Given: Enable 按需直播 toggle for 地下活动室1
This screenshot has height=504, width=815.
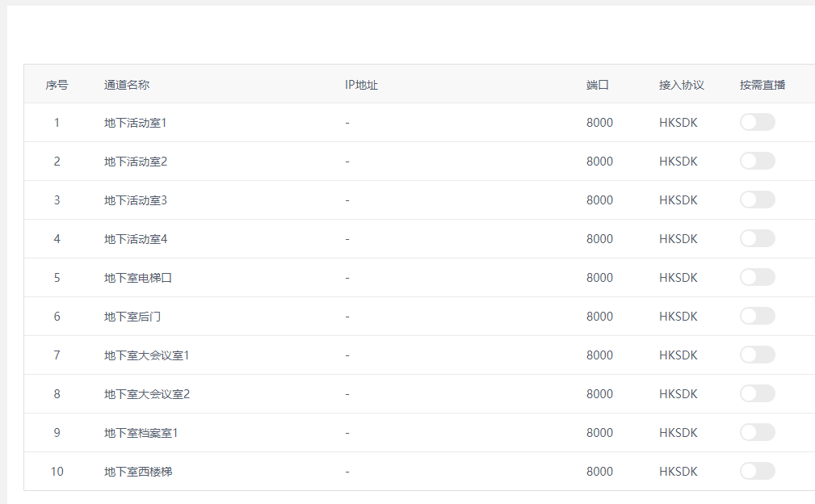Looking at the screenshot, I should (x=757, y=122).
